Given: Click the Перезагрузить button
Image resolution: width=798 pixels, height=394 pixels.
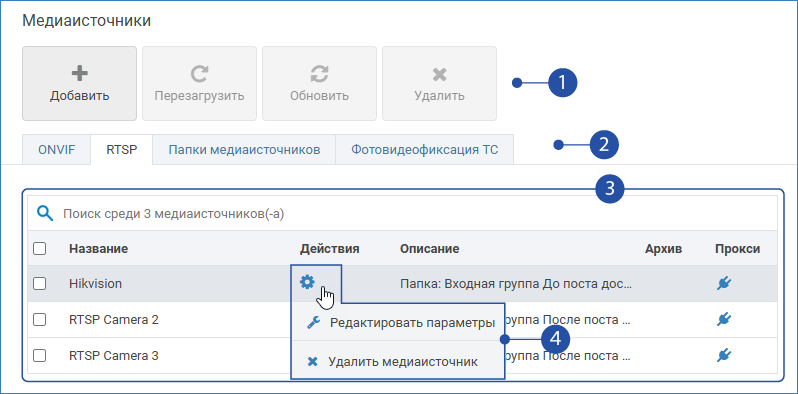Looking at the screenshot, I should [x=200, y=83].
